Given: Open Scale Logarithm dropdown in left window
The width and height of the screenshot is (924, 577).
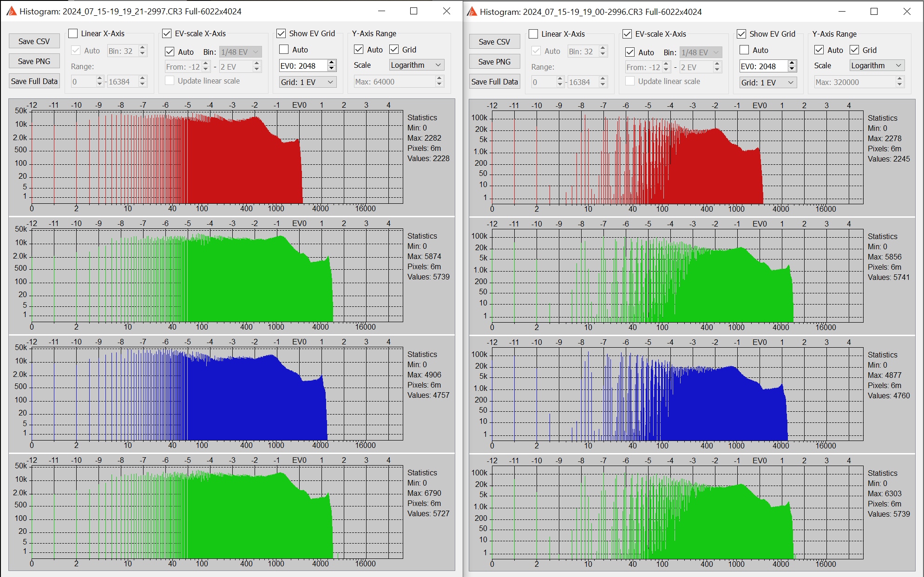Looking at the screenshot, I should tap(416, 65).
